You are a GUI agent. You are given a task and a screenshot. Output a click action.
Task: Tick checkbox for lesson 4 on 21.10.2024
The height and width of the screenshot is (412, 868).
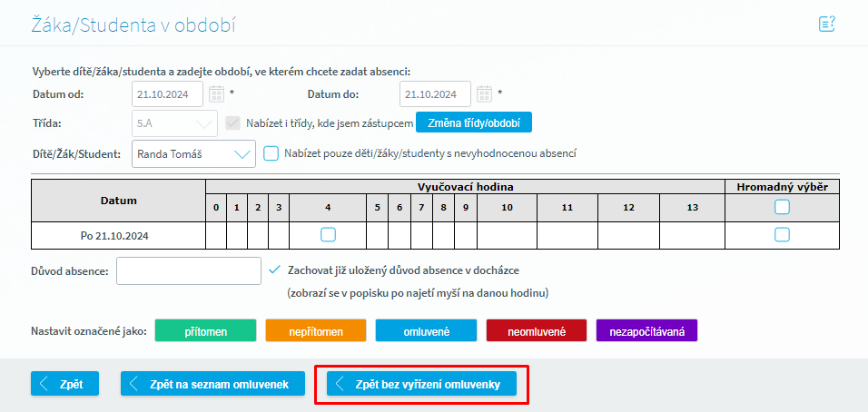[328, 235]
